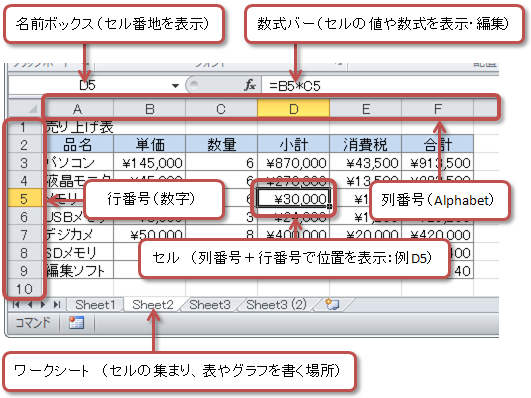Click the 単価 header cell
The image size is (531, 398).
click(150, 145)
